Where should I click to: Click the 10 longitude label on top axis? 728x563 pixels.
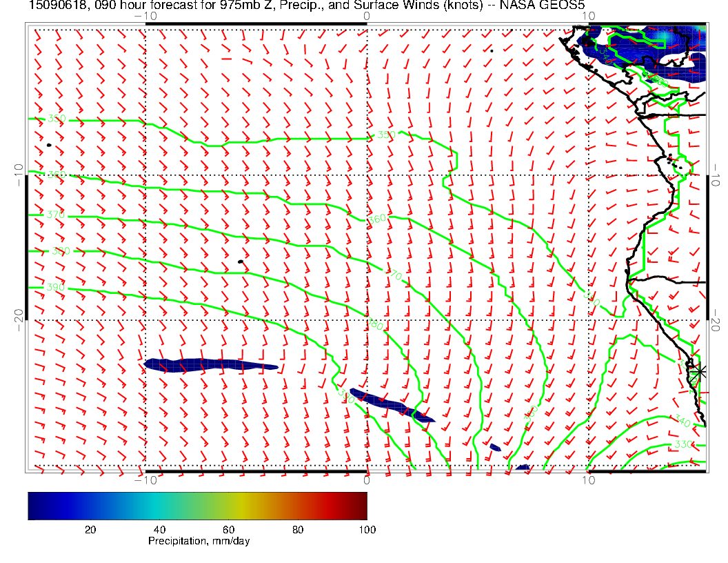[x=588, y=16]
